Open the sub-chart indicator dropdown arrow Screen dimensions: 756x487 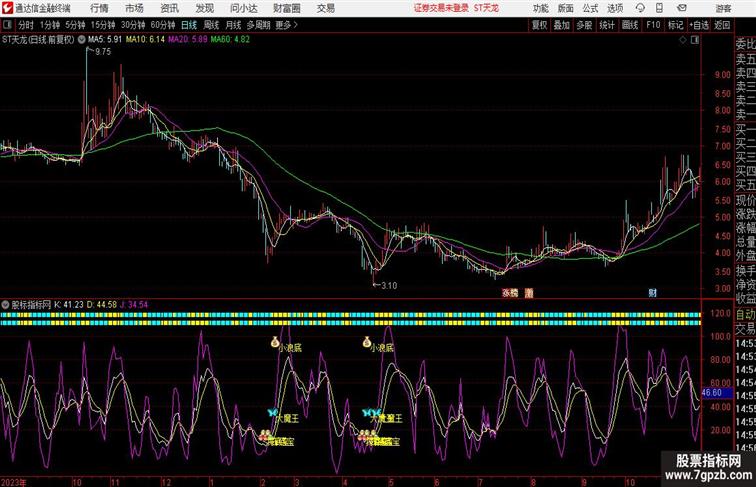point(5,305)
